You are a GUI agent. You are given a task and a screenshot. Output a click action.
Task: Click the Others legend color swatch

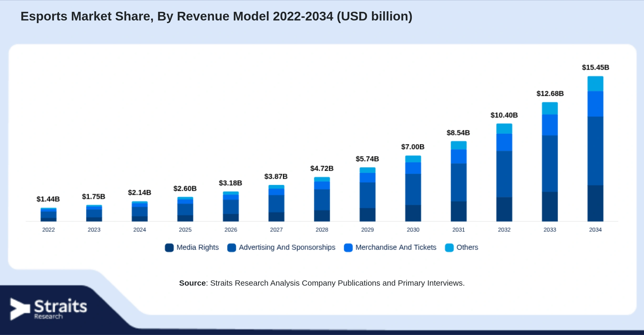tap(449, 248)
